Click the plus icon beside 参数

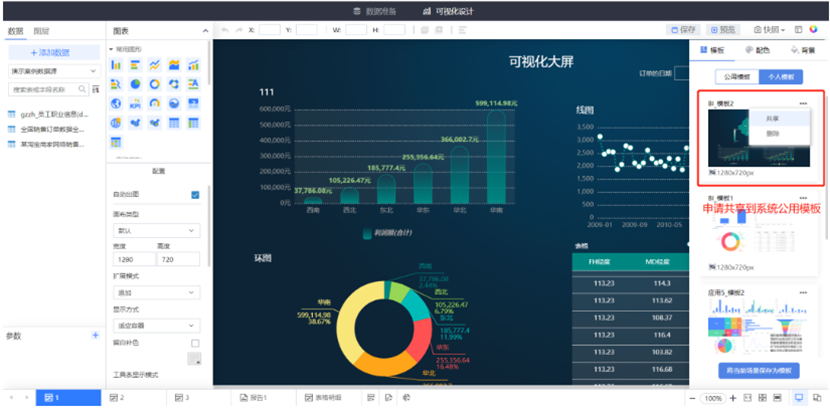(95, 335)
